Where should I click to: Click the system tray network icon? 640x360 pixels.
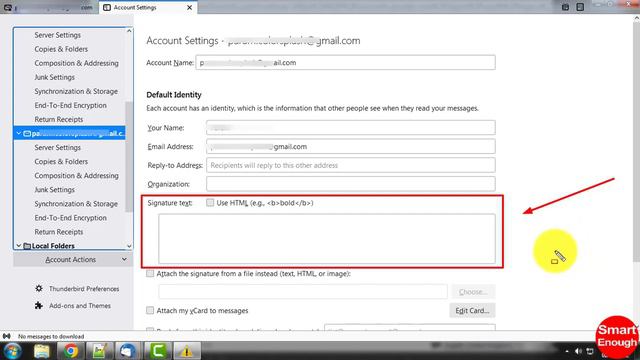click(590, 351)
